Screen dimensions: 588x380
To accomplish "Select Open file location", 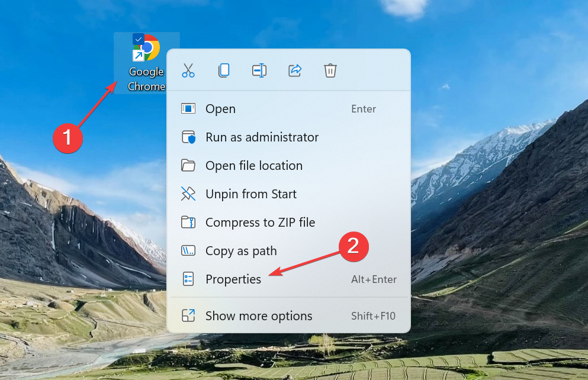I will 288,166.
